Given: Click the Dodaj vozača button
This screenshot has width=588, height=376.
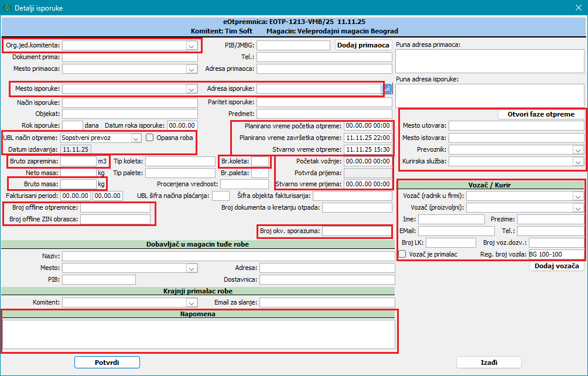Looking at the screenshot, I should tap(556, 266).
